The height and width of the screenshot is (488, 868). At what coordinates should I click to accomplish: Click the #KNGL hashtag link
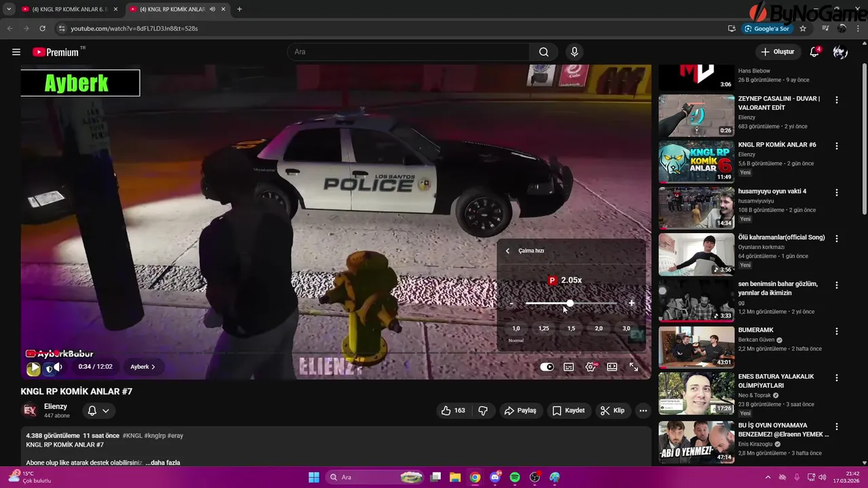click(132, 436)
